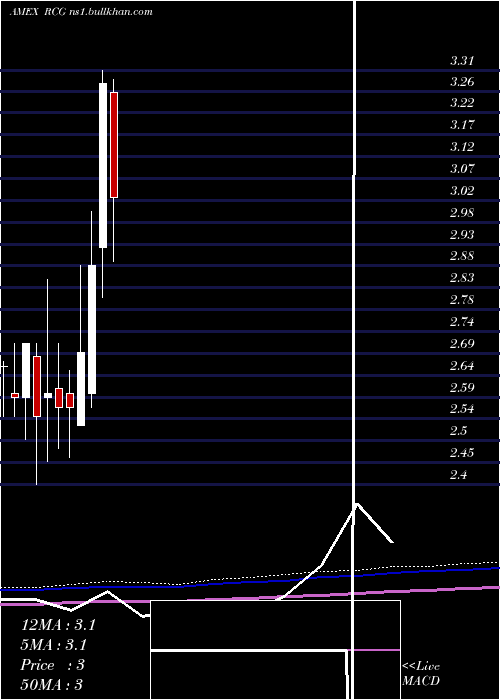Click the 2.4 price axis label

pos(458,475)
